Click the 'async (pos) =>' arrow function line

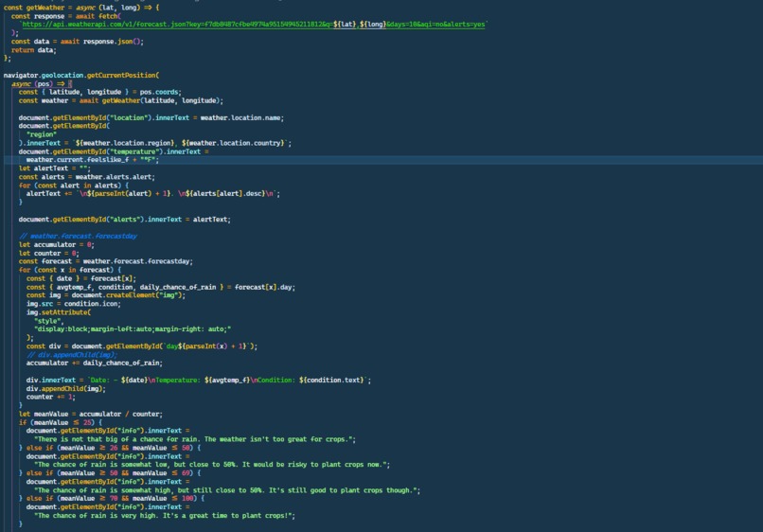coord(42,83)
